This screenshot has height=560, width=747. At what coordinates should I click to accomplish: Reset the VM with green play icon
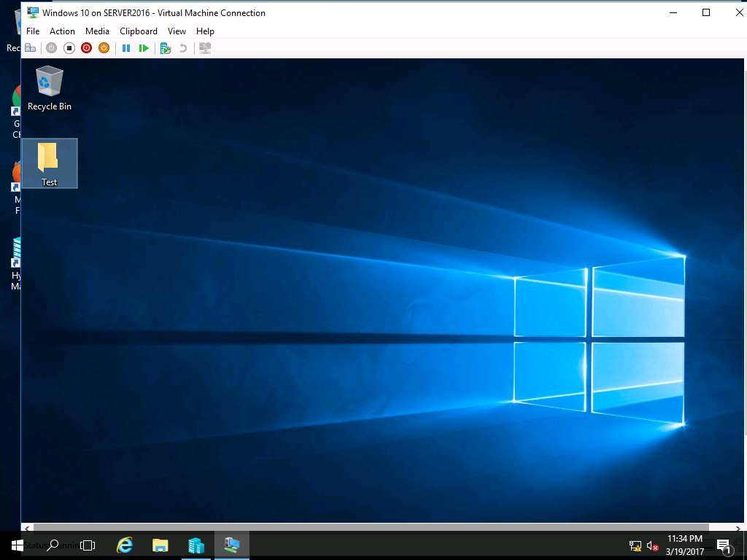coord(144,48)
